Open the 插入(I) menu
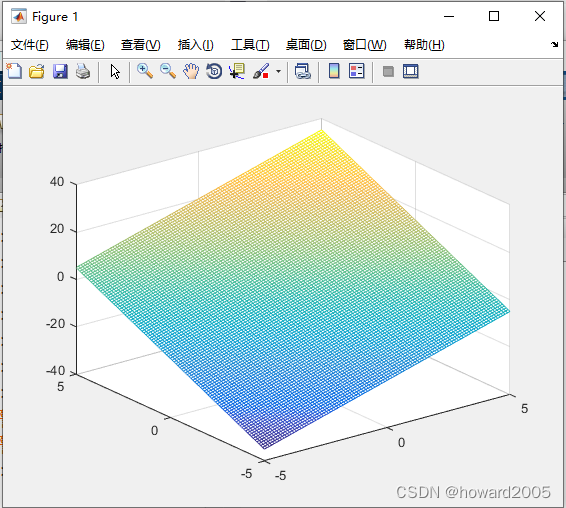Image resolution: width=566 pixels, height=508 pixels. click(196, 45)
